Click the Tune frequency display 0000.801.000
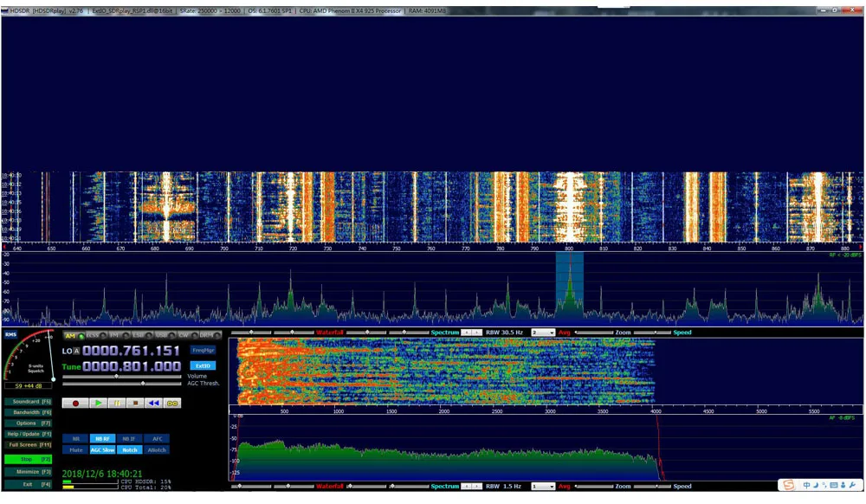 (132, 366)
